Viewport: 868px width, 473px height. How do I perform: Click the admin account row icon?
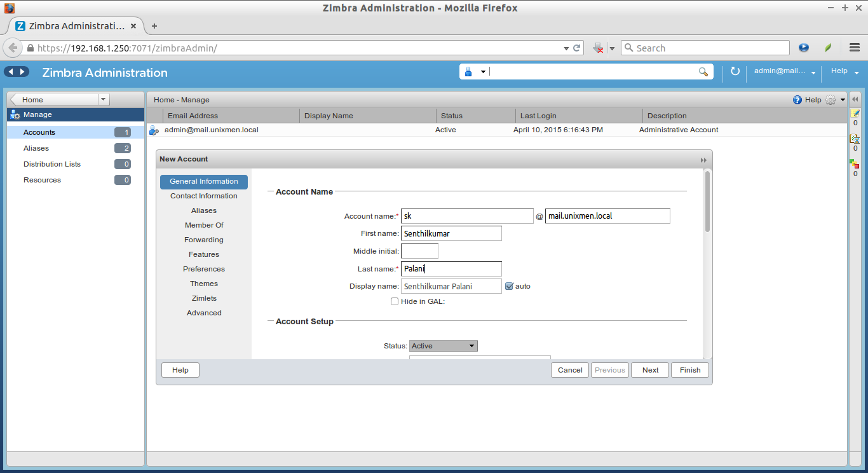tap(154, 130)
